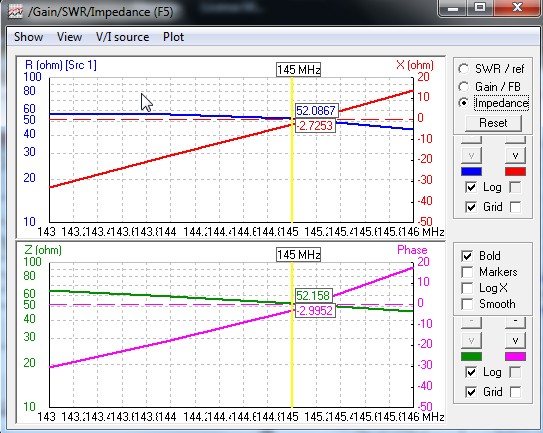The image size is (543, 433).
Task: Click the Phase down-arrow button above magenta swatch
Action: [x=515, y=341]
